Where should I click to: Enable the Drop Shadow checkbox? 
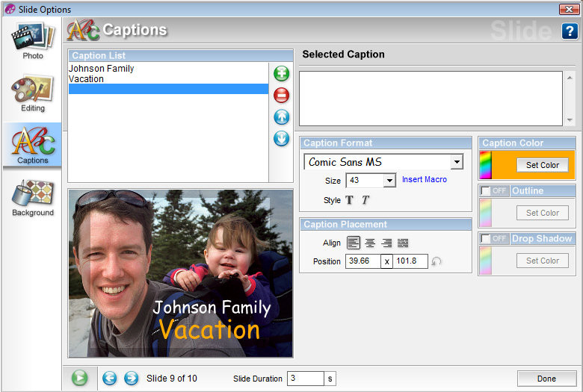485,238
